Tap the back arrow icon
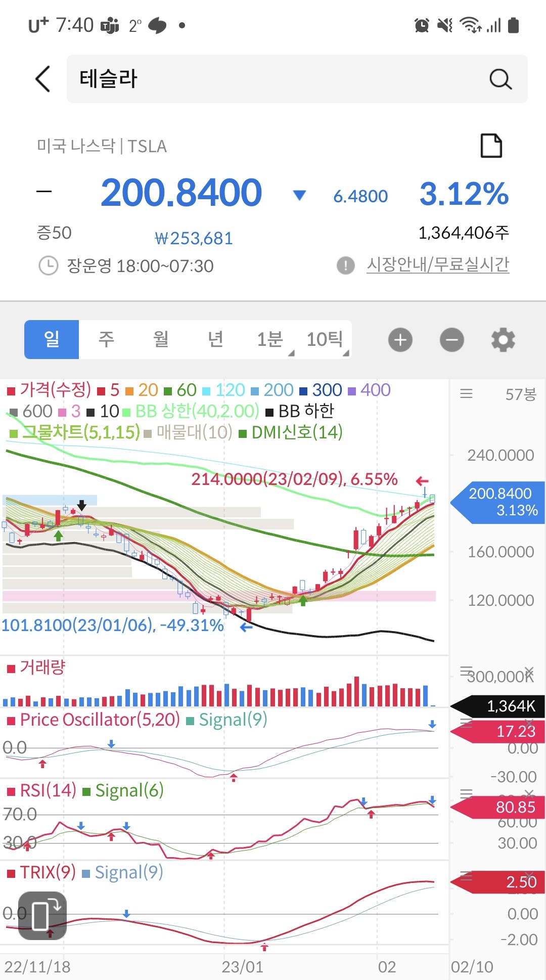This screenshot has width=546, height=980. (x=43, y=79)
